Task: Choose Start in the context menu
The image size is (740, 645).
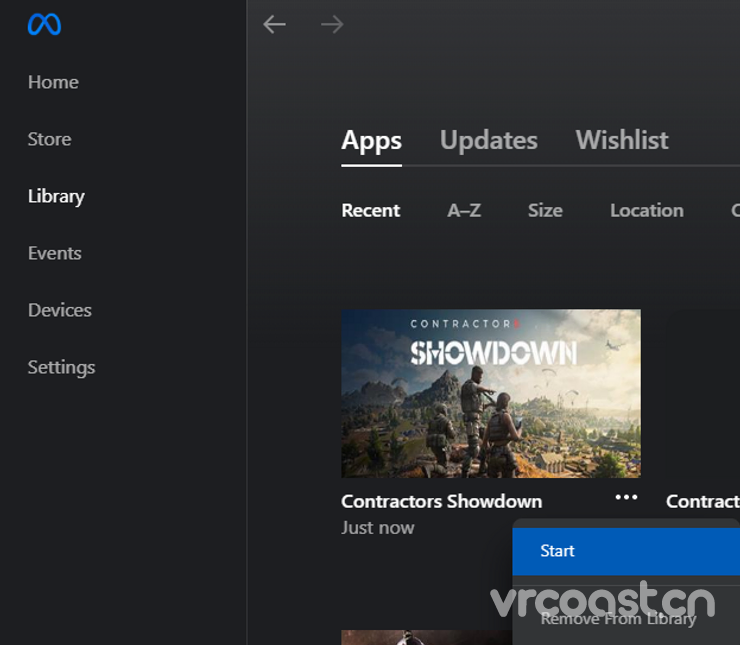Action: click(626, 551)
